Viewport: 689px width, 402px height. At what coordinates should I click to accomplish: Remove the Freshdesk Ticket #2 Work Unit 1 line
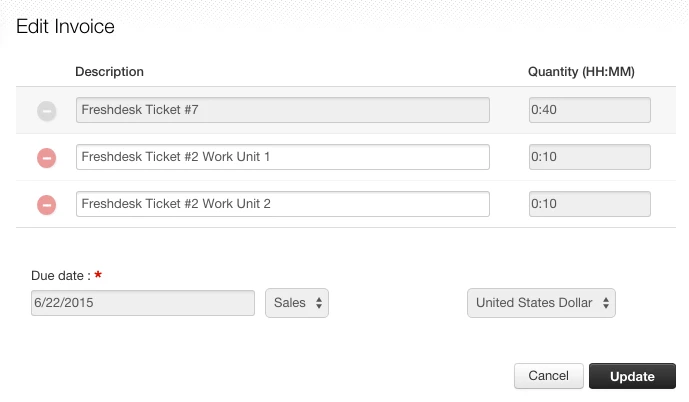point(46,158)
